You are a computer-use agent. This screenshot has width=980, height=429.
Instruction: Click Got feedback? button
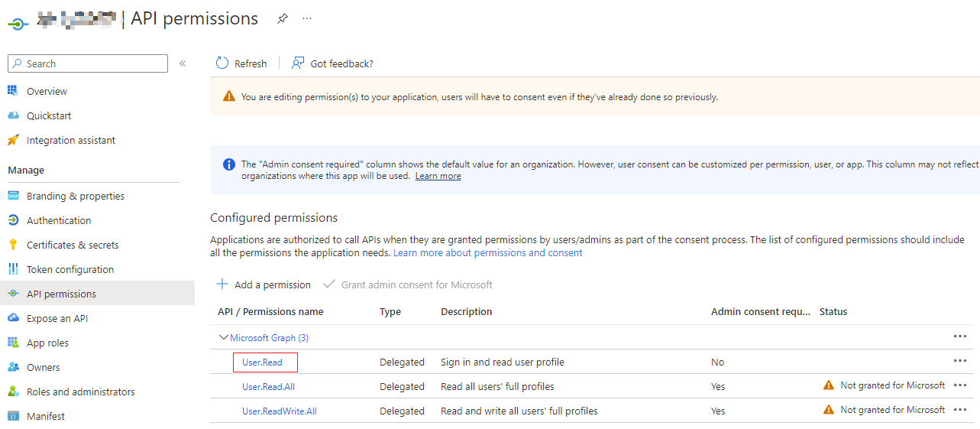[332, 63]
